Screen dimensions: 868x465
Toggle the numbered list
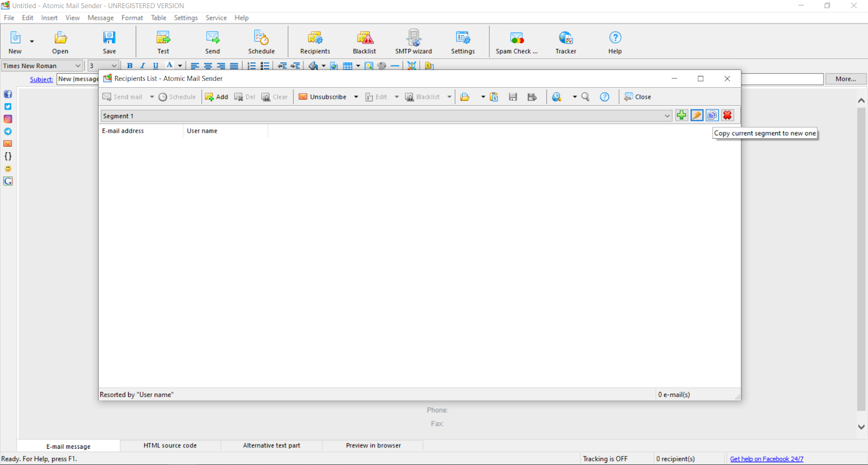252,66
